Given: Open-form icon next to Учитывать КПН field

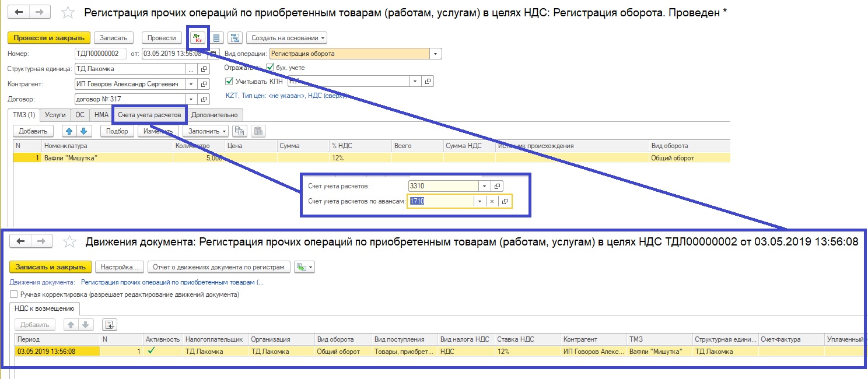Looking at the screenshot, I should pos(428,82).
